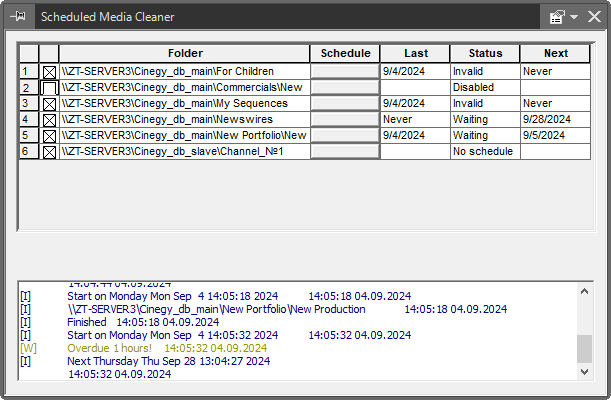Select row number 3 header
Image resolution: width=611 pixels, height=400 pixels.
tap(29, 104)
